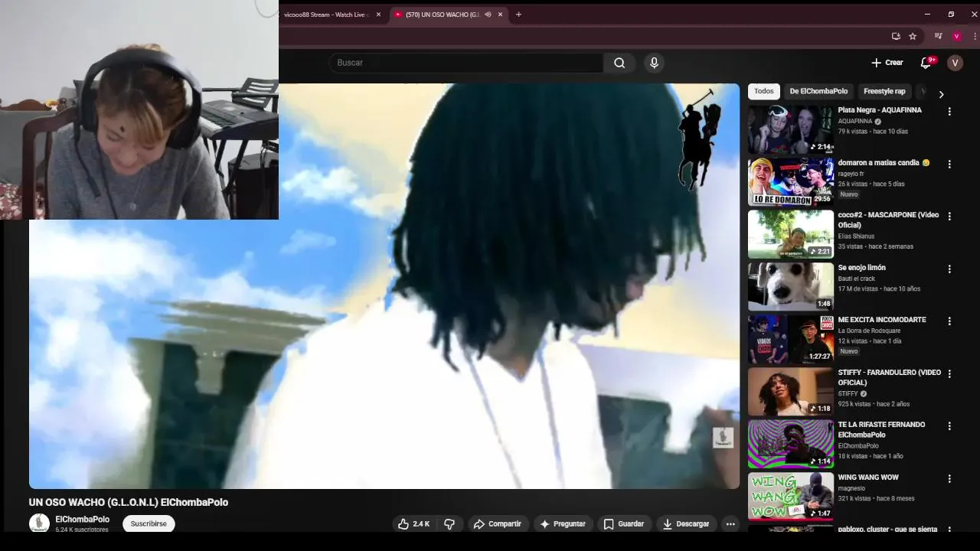Play ME EXCITA INCOMODARTE thumbnail
This screenshot has width=980, height=551.
(x=791, y=339)
